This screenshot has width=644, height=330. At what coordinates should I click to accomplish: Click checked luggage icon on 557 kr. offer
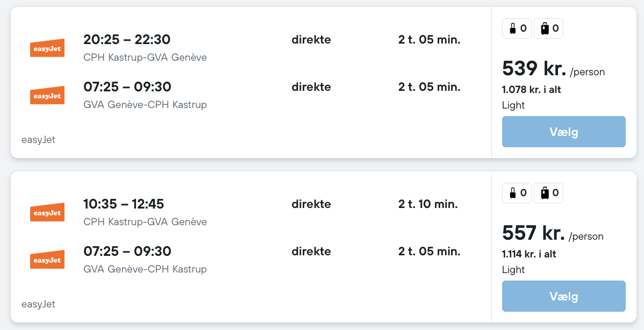pyautogui.click(x=545, y=193)
